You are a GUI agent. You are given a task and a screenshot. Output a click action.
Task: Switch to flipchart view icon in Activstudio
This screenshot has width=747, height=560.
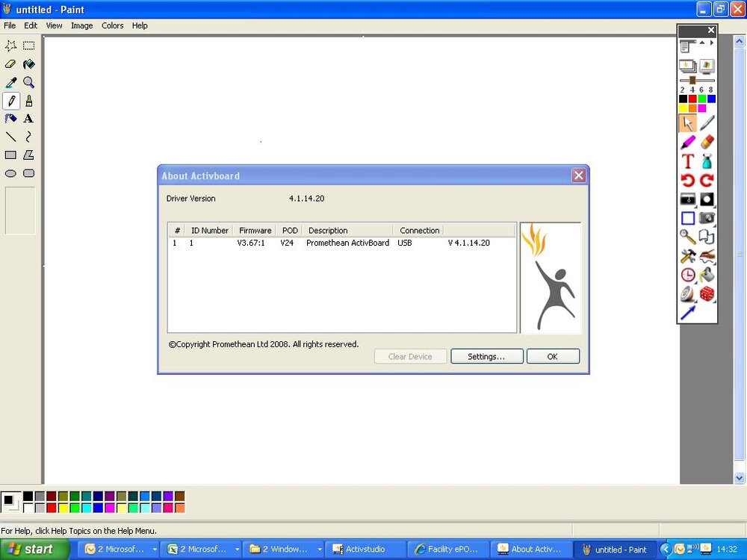tap(687, 66)
